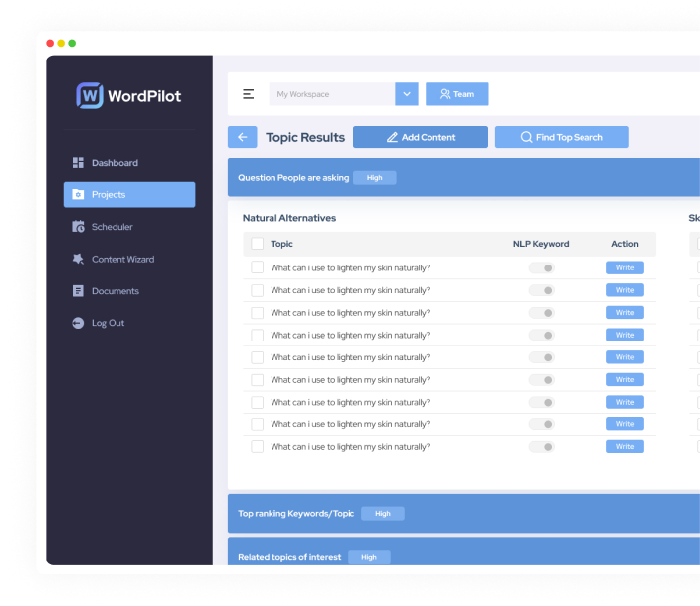Open the Team button
This screenshot has width=700, height=606.
457,94
